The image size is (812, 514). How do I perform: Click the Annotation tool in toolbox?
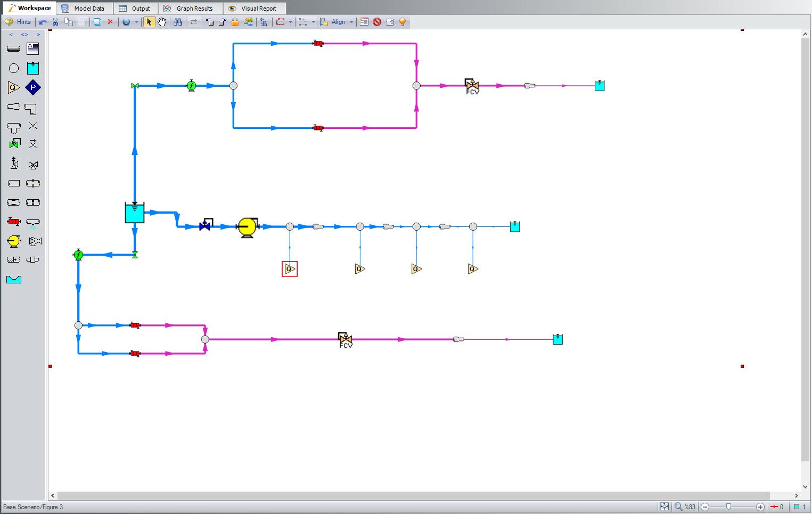[33, 49]
